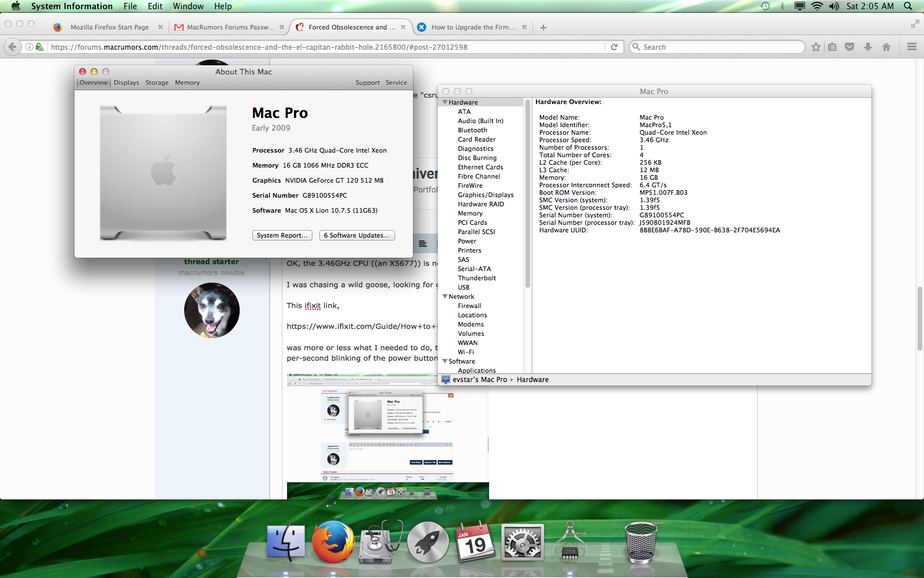
Task: Open Disk Utility from the Dock
Action: tap(381, 542)
